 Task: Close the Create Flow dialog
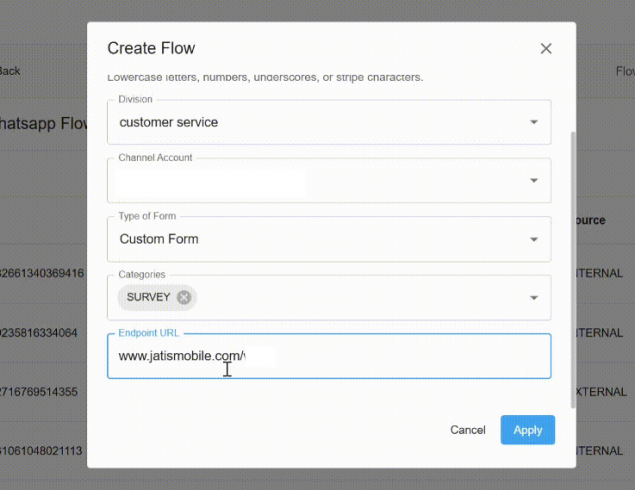tap(546, 48)
